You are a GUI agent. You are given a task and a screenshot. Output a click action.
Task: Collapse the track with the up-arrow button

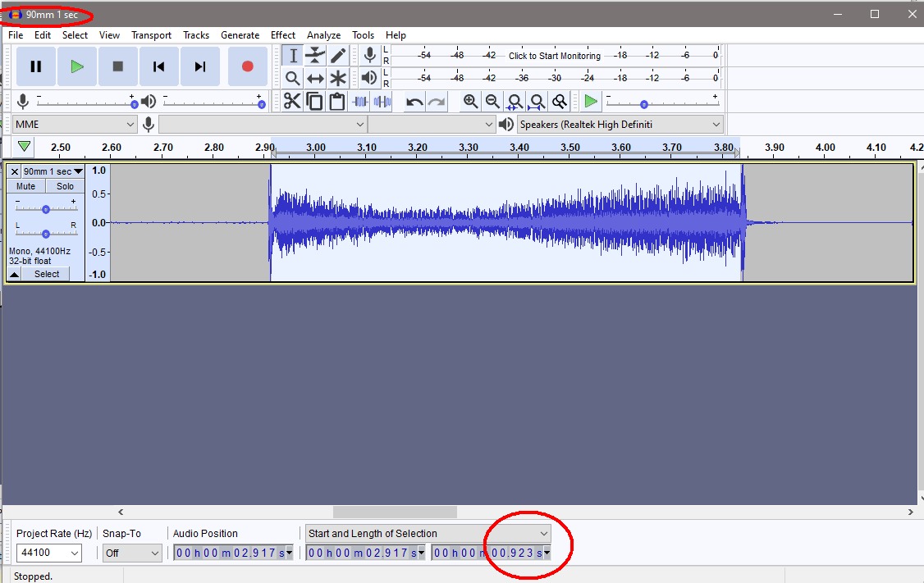pos(14,274)
